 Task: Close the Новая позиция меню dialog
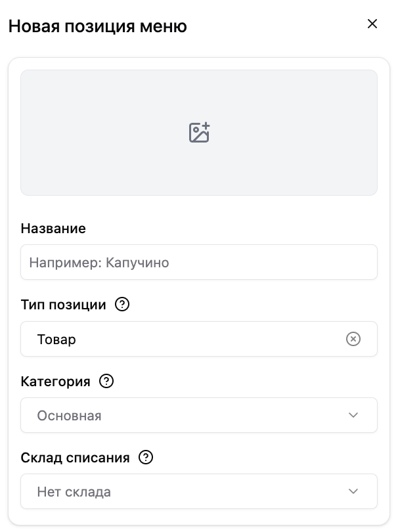[372, 24]
